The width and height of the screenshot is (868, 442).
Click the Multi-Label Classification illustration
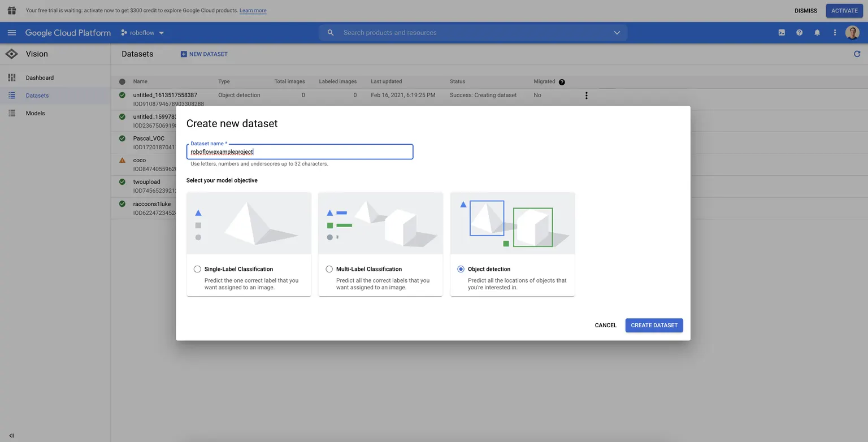coord(380,223)
